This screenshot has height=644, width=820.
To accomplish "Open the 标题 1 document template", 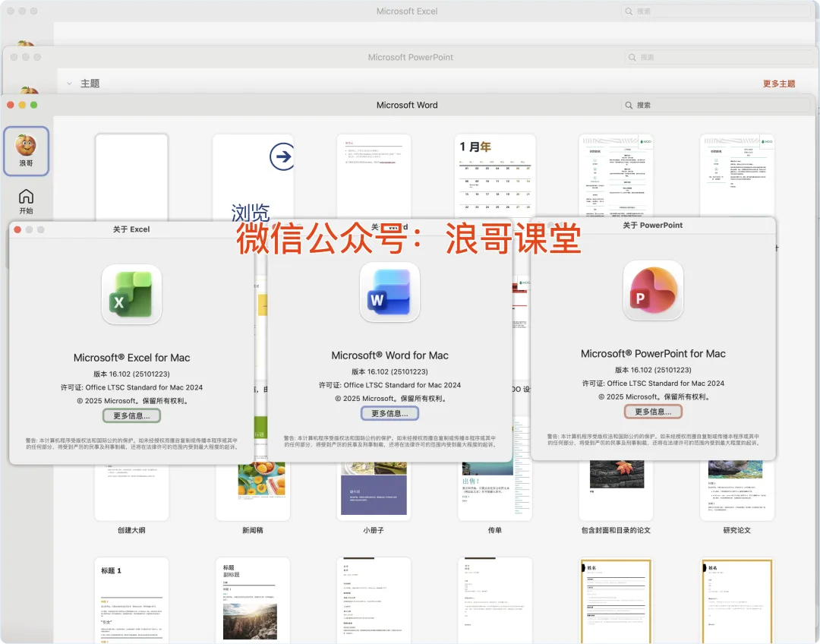I will (131, 600).
